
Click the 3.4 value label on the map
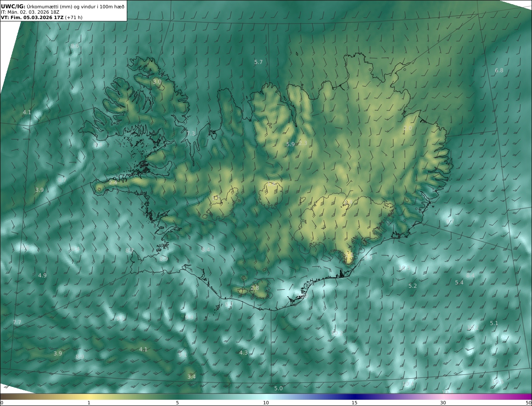tap(192, 377)
